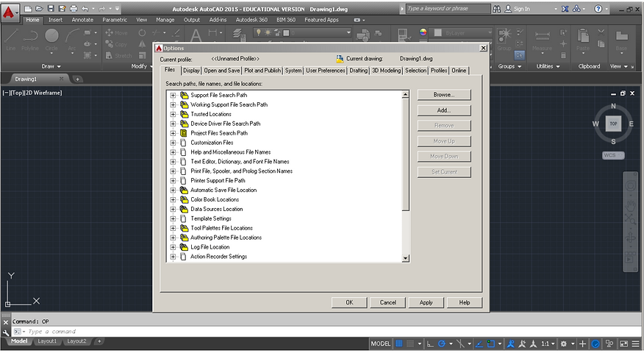Screen dimensions: 644x353
Task: Toggle Snap mode in the status bar
Action: point(410,343)
